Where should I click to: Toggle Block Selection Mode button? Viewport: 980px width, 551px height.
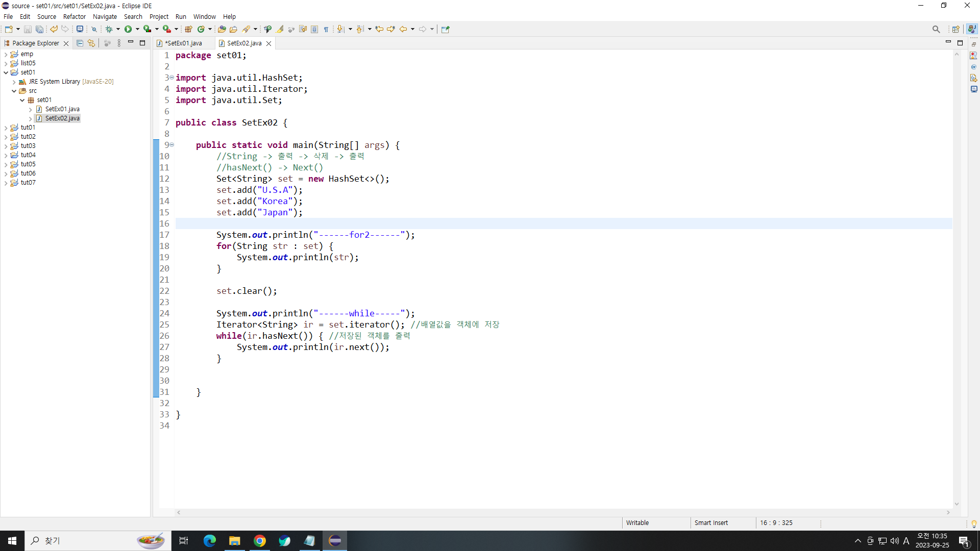click(314, 29)
